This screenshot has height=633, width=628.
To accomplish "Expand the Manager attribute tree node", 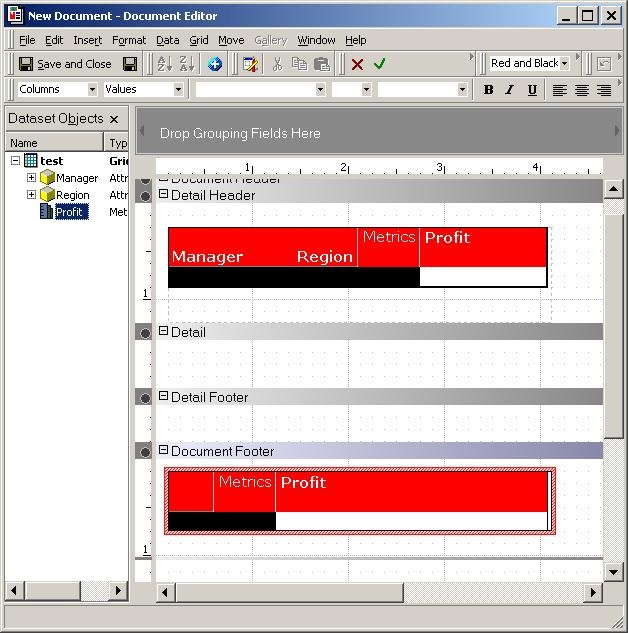I will click(x=32, y=178).
